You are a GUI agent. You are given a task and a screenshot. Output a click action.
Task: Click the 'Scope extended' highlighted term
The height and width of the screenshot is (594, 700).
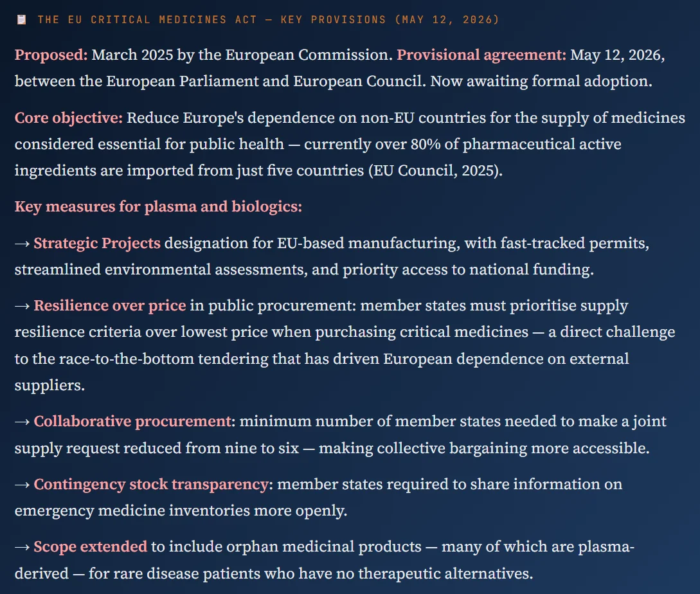[x=90, y=547]
